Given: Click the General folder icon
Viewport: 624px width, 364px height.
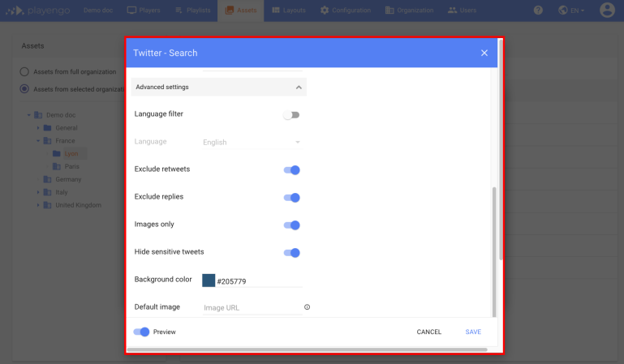Looking at the screenshot, I should [47, 128].
